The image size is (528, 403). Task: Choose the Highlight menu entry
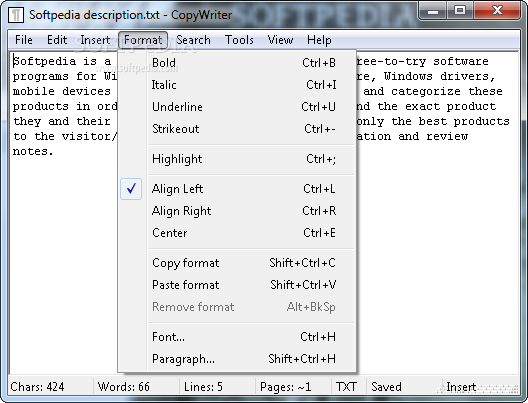[x=237, y=159]
